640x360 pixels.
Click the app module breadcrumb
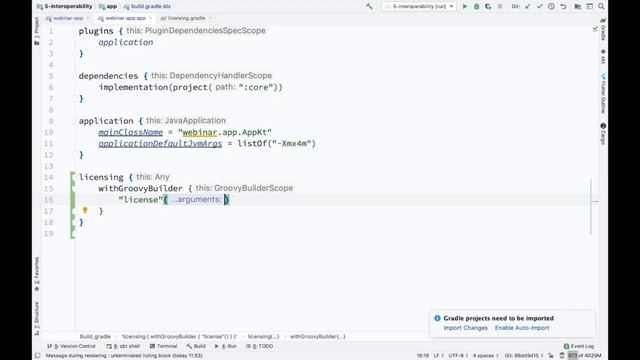pos(108,6)
